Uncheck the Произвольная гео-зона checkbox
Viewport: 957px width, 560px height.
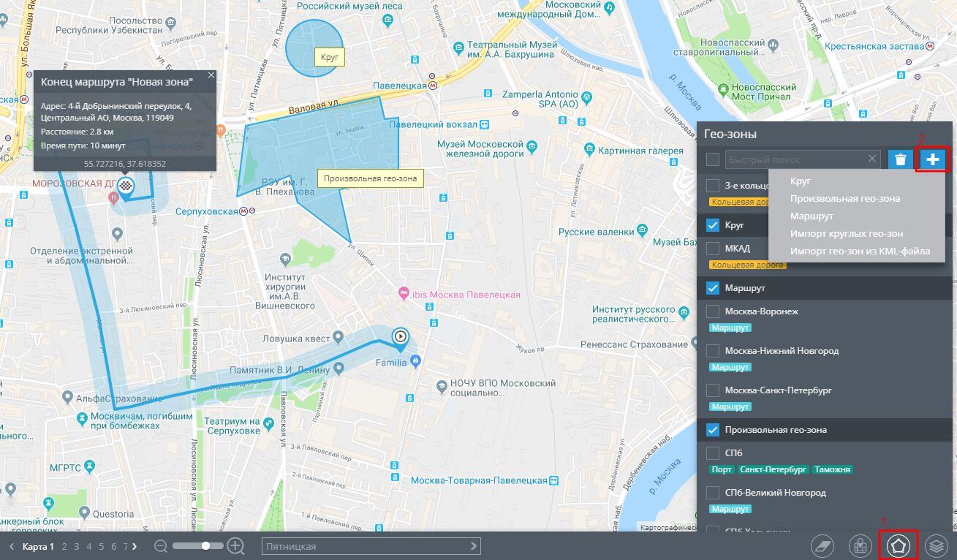click(713, 430)
